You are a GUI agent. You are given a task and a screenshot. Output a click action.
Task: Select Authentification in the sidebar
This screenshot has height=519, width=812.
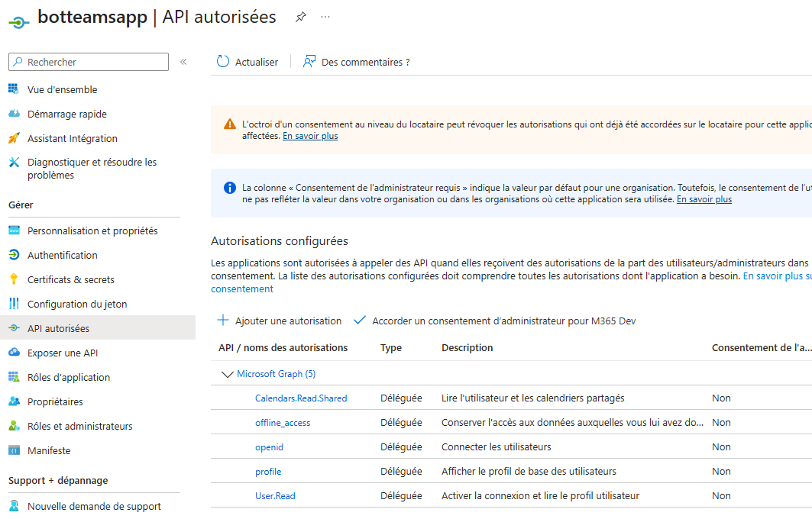click(x=62, y=255)
